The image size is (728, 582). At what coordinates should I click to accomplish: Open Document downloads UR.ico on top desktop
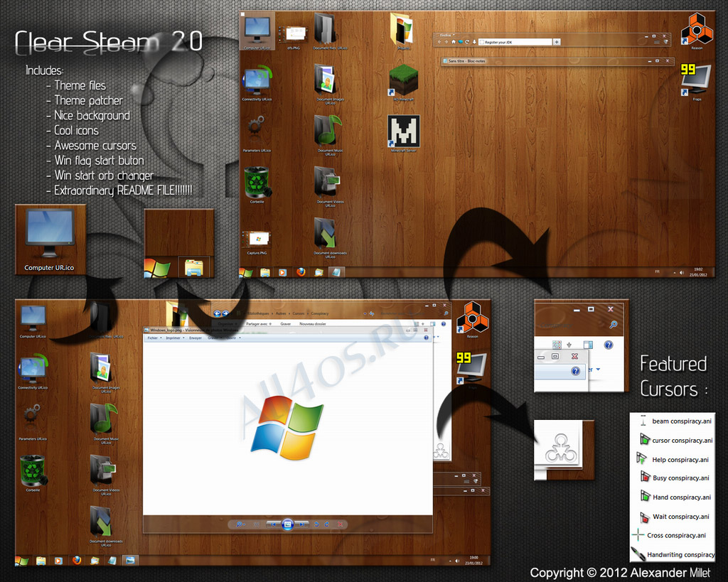(x=330, y=237)
